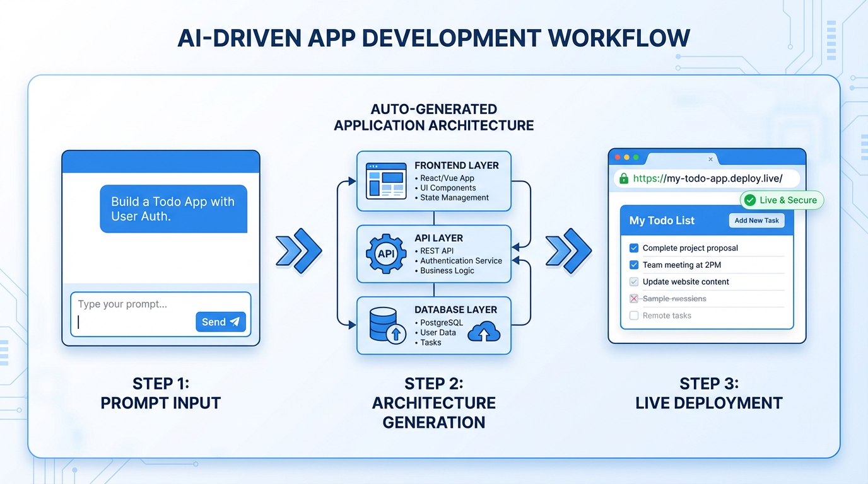Click the padlock icon in the address bar

point(623,178)
